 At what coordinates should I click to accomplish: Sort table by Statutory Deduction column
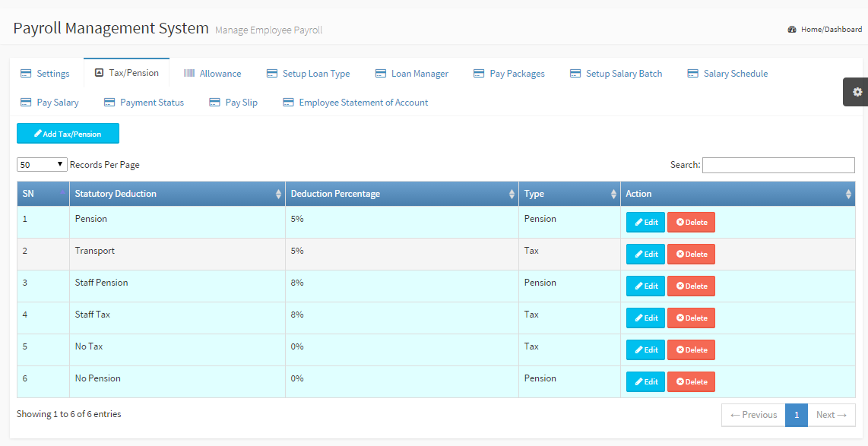pyautogui.click(x=177, y=194)
